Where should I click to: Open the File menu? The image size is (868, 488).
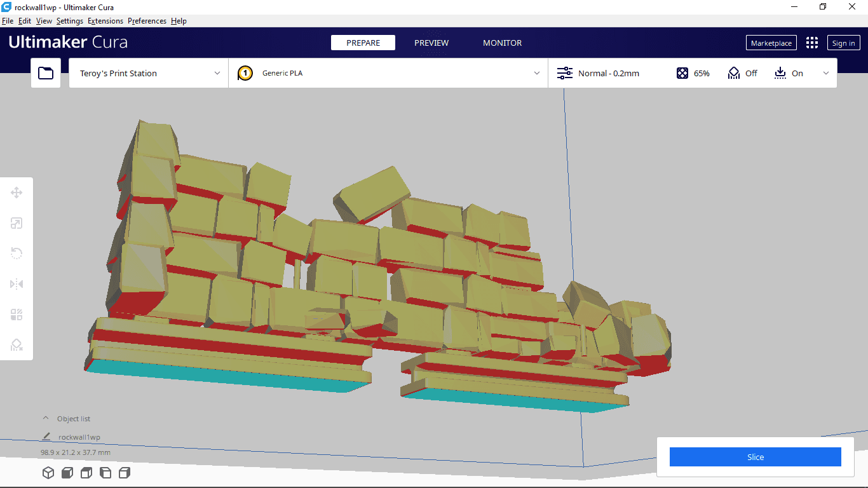pyautogui.click(x=8, y=21)
